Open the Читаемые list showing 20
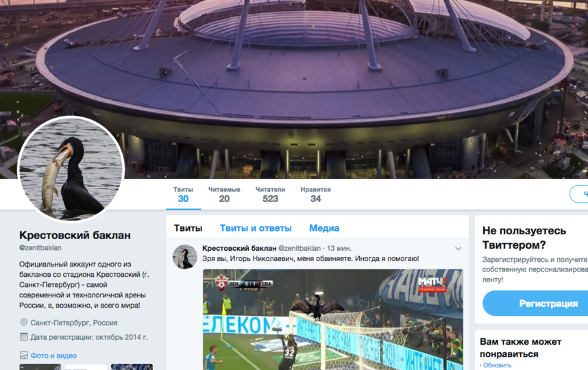Screen dimensions: 588x370 tap(224, 195)
